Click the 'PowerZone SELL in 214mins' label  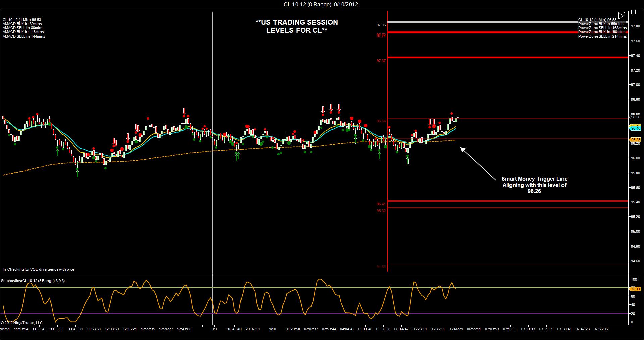click(602, 36)
